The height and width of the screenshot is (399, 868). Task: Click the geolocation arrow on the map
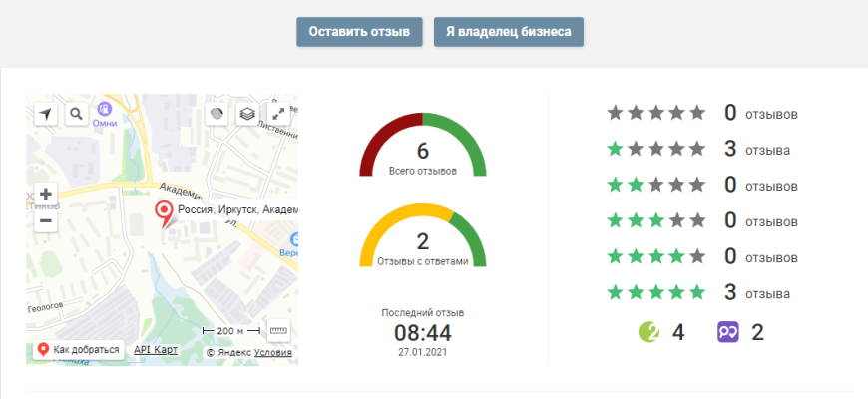tap(45, 114)
